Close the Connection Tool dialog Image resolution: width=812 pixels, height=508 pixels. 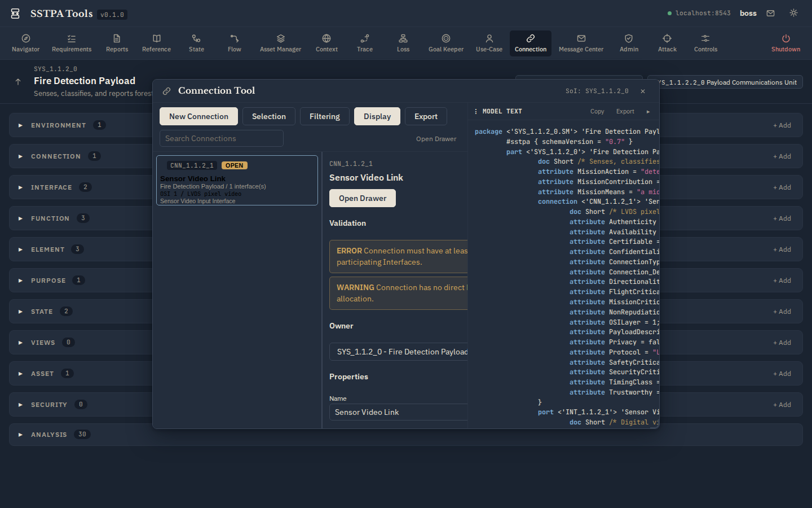pyautogui.click(x=643, y=91)
